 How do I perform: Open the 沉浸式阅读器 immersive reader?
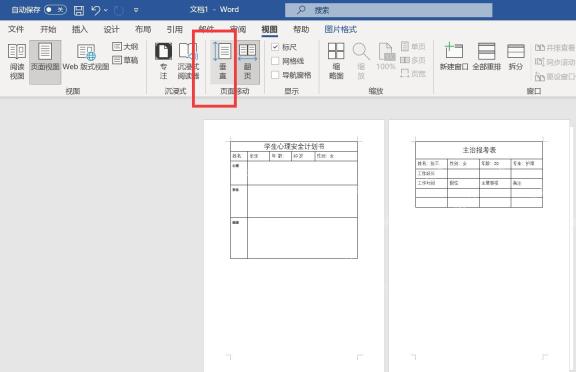(x=188, y=61)
